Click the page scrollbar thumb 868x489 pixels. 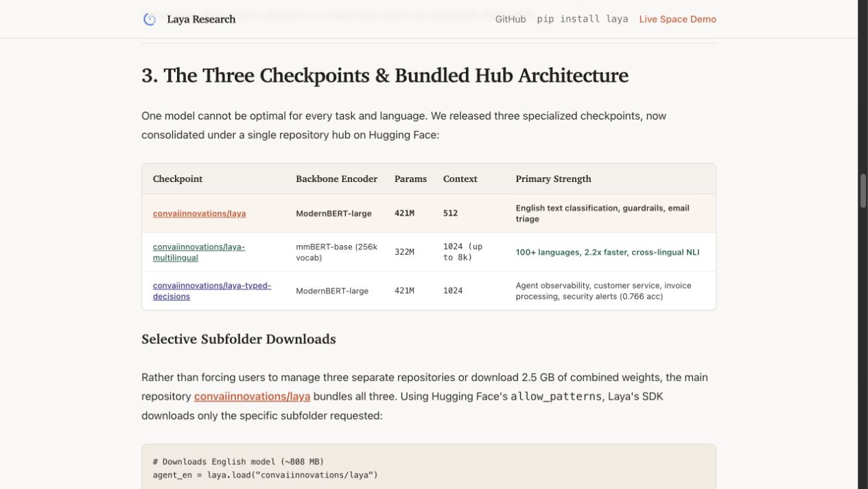tap(863, 191)
